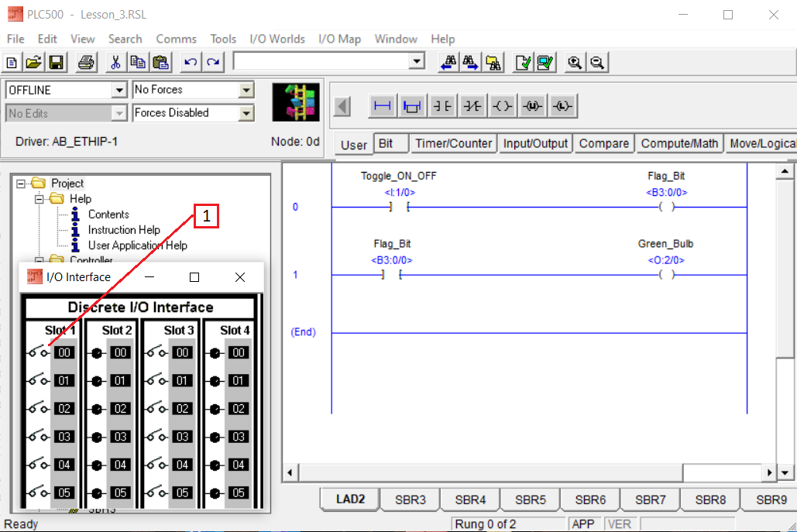Click the ladder view scroll down arrow

point(785,472)
